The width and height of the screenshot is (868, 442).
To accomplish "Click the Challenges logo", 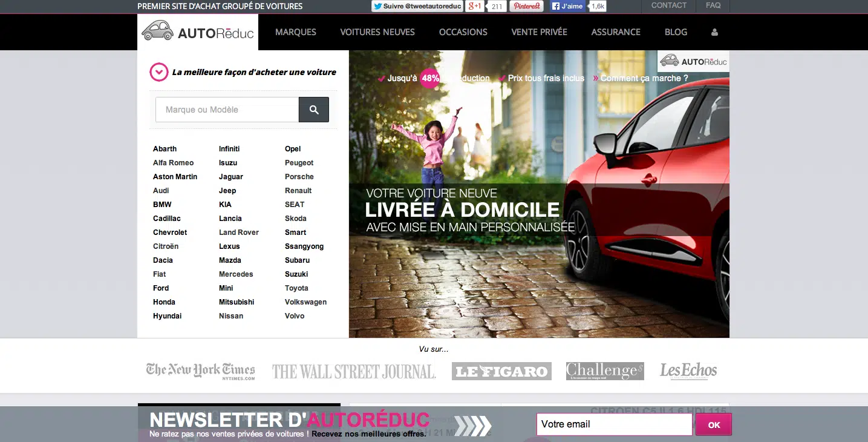I will (605, 371).
